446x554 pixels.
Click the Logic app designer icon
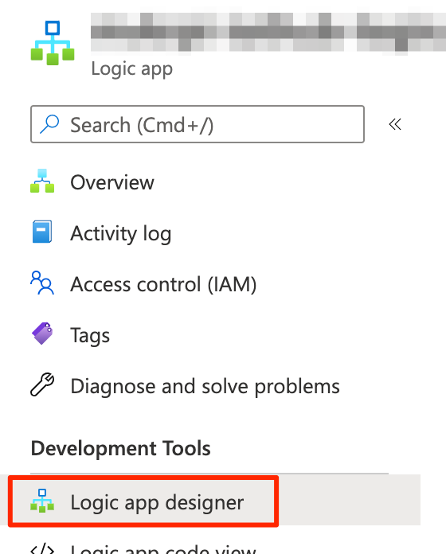42,501
